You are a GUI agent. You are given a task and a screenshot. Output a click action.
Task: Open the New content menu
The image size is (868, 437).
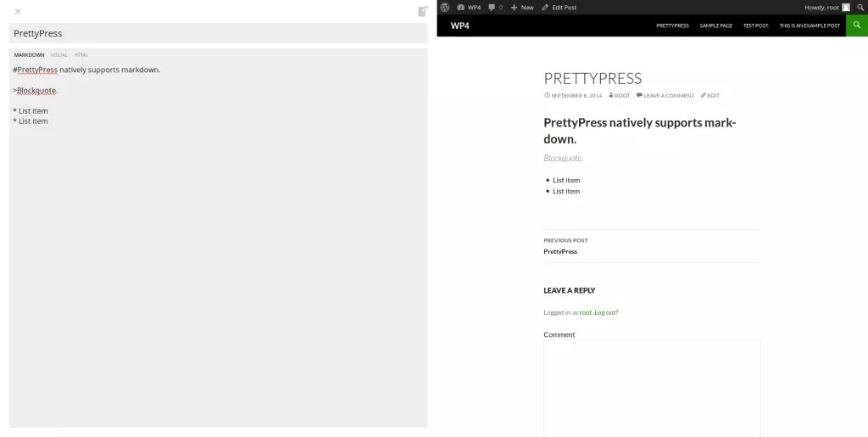(522, 7)
